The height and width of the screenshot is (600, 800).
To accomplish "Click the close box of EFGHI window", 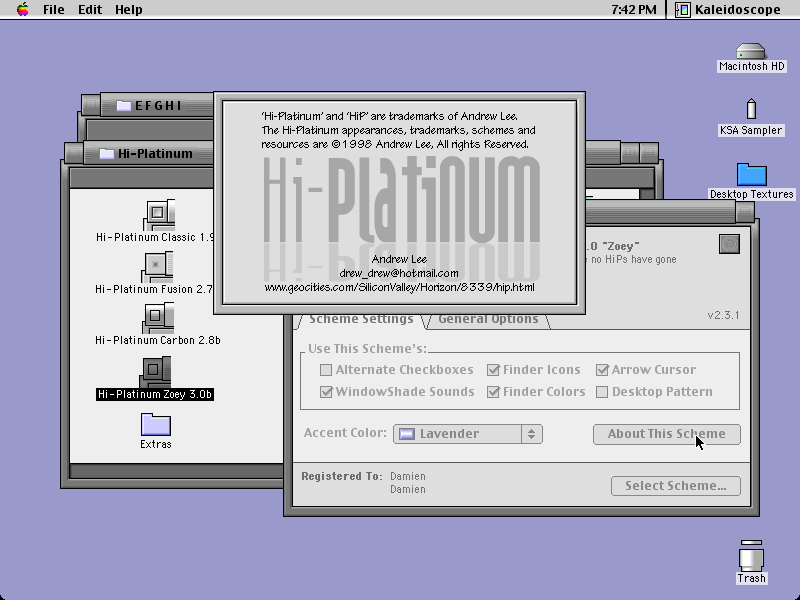I will pos(91,105).
